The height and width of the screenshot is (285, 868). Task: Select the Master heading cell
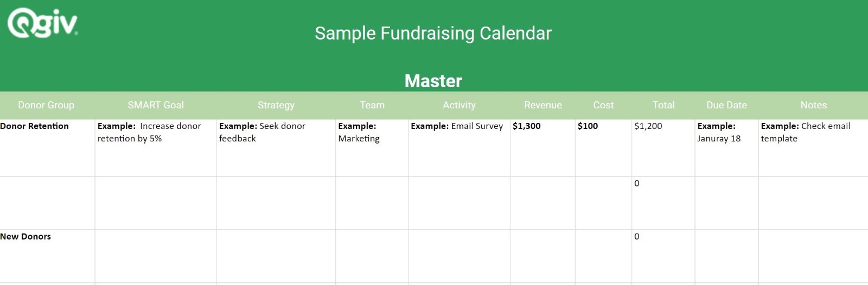click(x=433, y=81)
